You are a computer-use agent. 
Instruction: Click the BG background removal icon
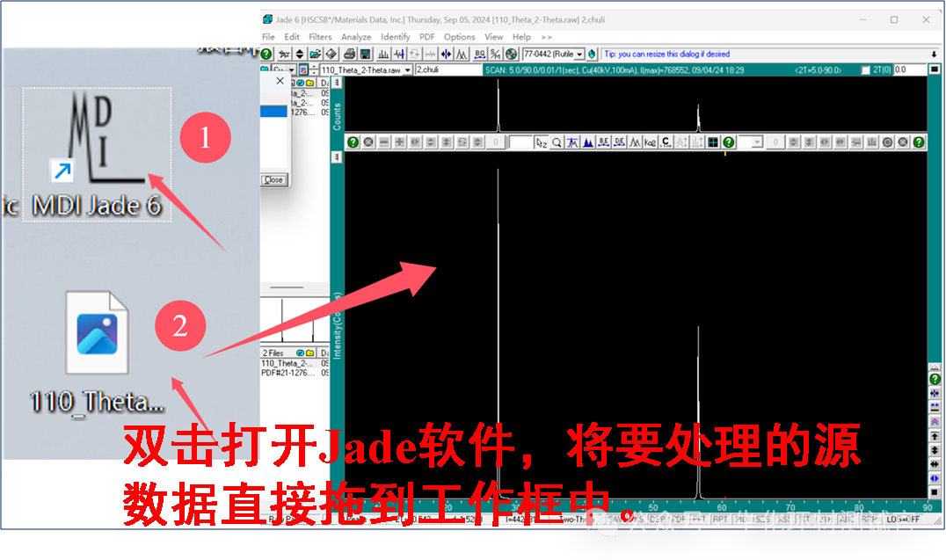click(480, 55)
